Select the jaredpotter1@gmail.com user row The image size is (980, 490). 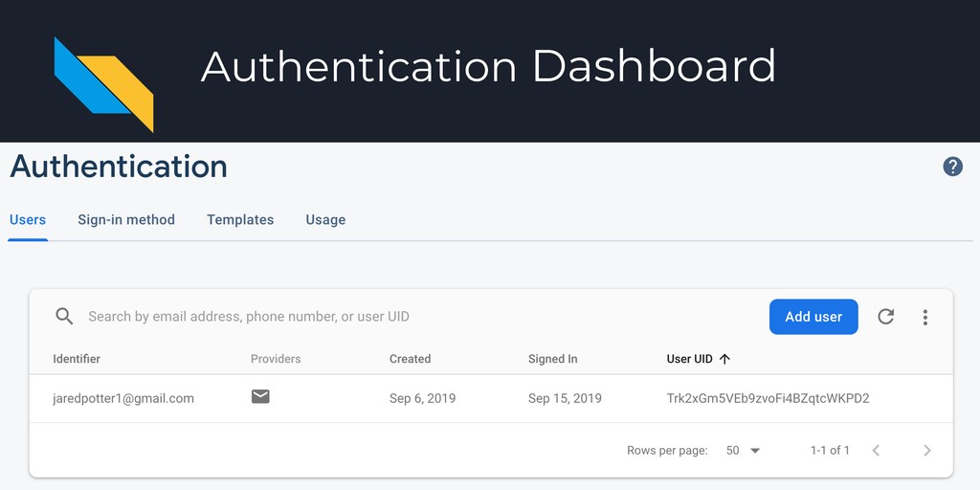(491, 398)
